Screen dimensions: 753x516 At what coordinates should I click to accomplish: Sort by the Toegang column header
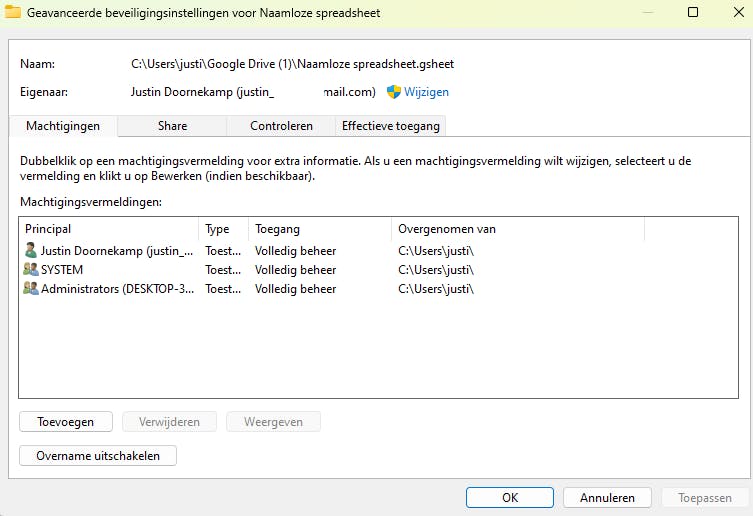click(320, 229)
